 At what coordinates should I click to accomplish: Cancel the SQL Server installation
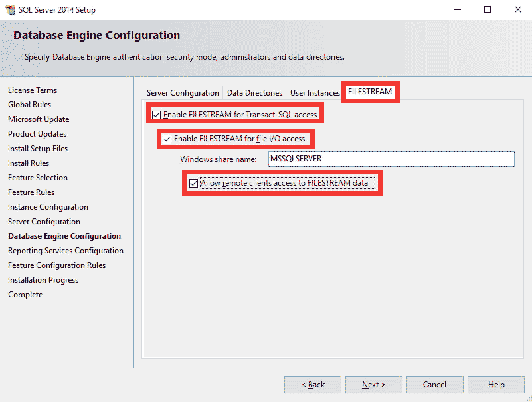click(434, 384)
